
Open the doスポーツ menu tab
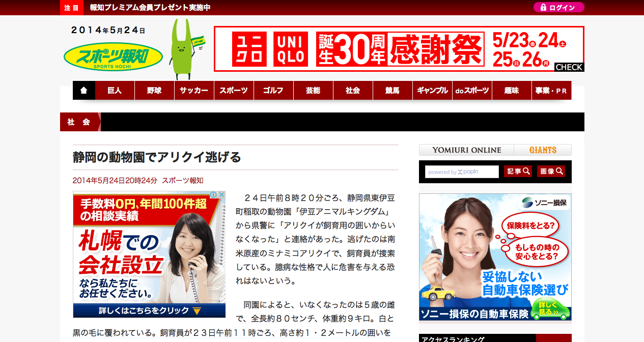click(472, 91)
